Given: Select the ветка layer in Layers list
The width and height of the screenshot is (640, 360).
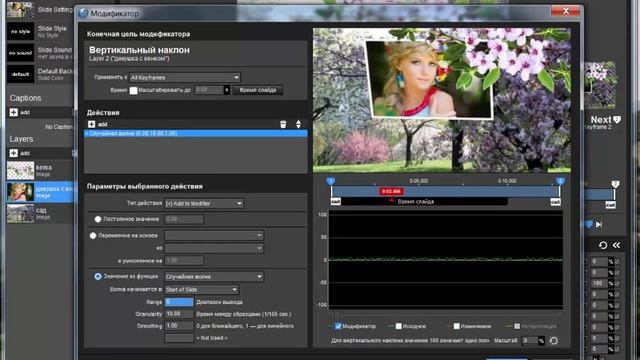Looking at the screenshot, I should coord(40,171).
